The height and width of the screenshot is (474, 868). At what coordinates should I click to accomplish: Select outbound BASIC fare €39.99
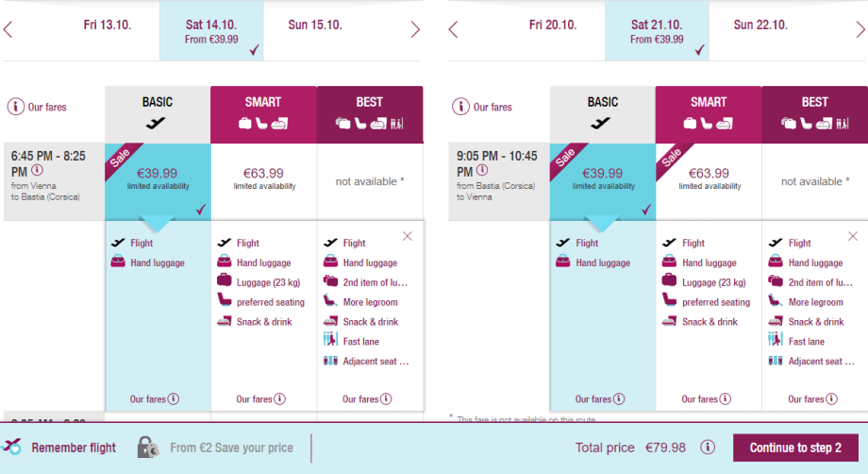(x=158, y=178)
